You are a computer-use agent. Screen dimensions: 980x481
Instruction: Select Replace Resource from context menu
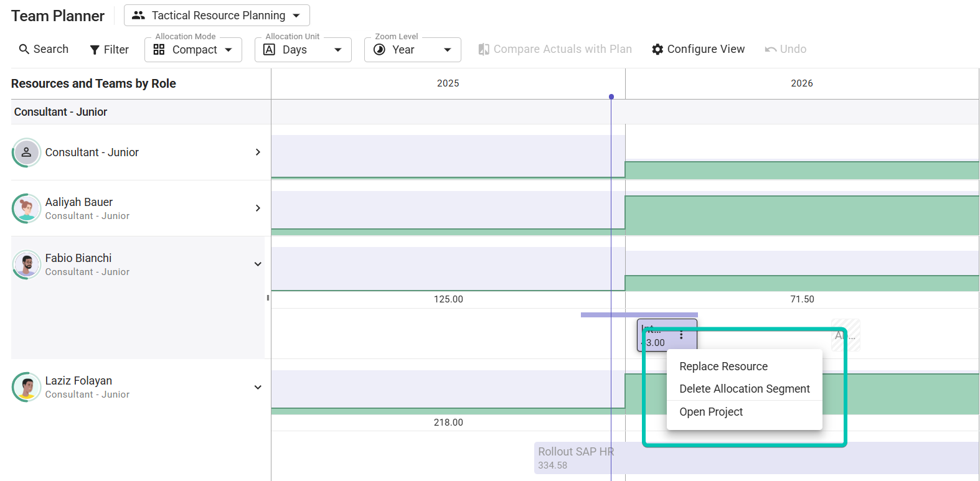pyautogui.click(x=723, y=367)
